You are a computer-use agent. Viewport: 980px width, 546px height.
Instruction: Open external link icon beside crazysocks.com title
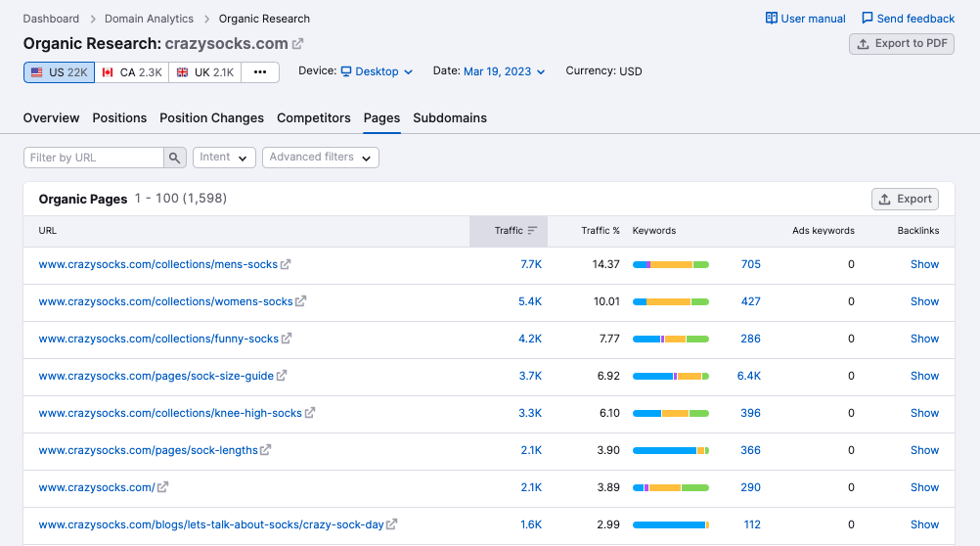[x=298, y=44]
